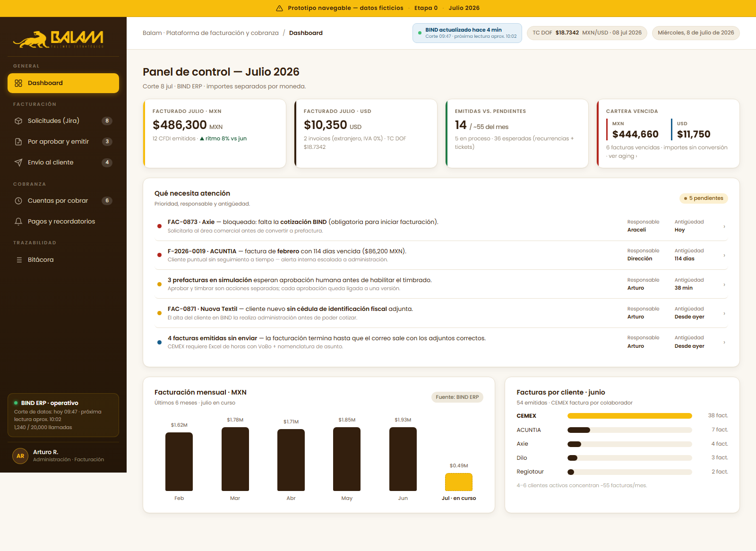
Task: Expand the FAC-0873 Axie row chevron
Action: [x=724, y=226]
